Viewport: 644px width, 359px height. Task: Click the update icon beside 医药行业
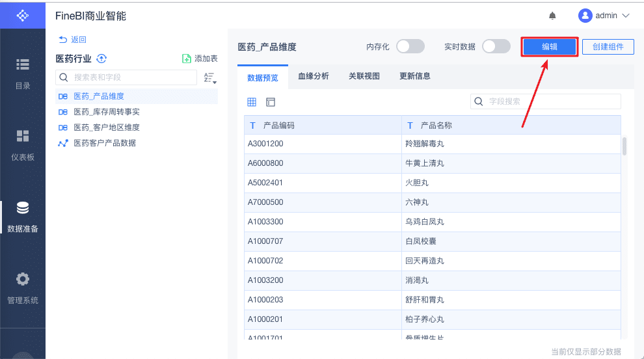coord(101,59)
